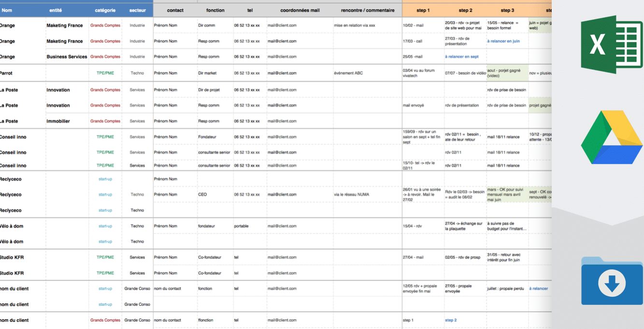
Task: Select the "secteur" column header
Action: pos(137,10)
